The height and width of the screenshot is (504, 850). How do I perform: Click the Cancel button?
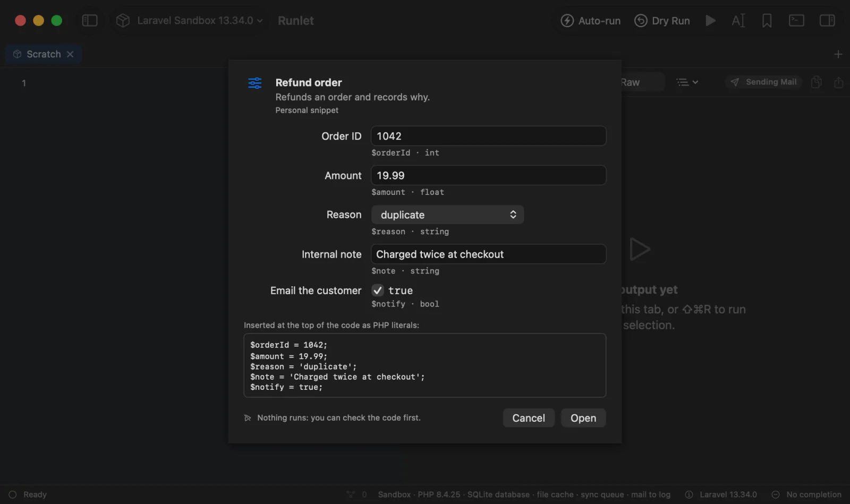click(x=529, y=418)
